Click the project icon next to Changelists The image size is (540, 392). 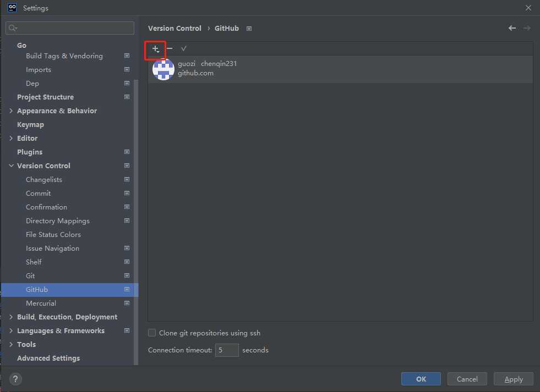(x=127, y=179)
